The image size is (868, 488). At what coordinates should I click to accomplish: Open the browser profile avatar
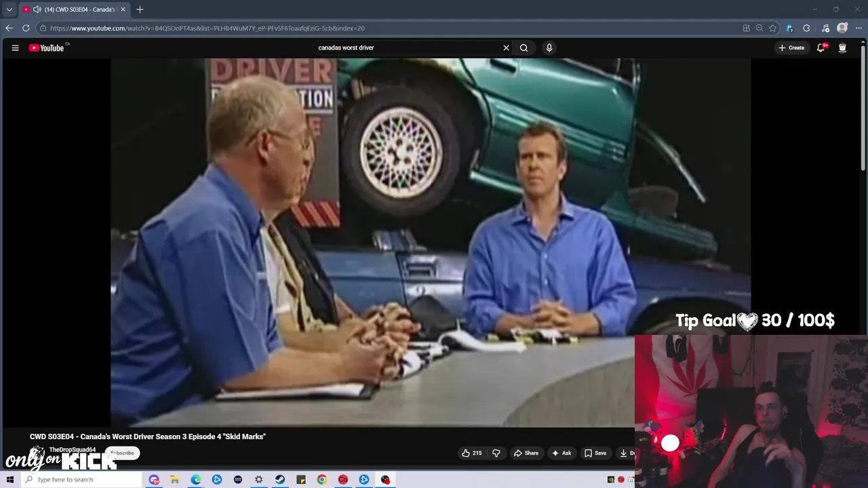tap(842, 28)
